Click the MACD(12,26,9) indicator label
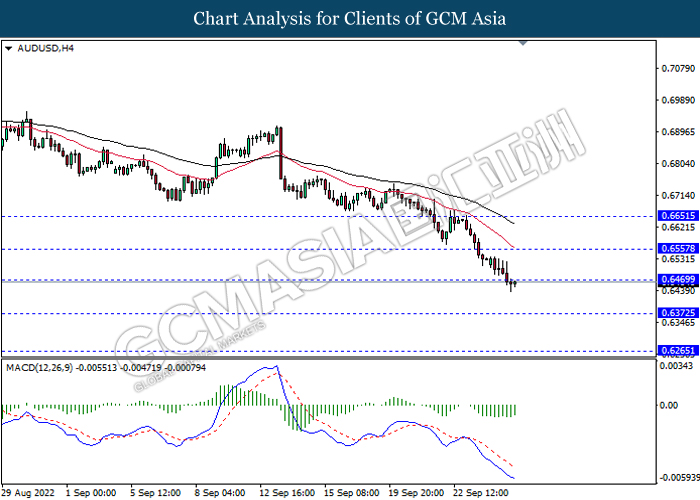 point(106,368)
